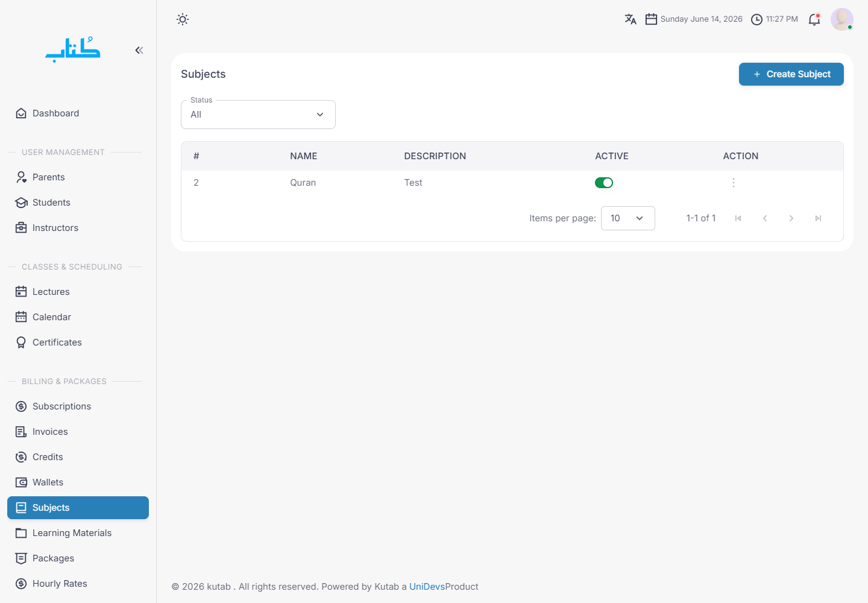The width and height of the screenshot is (868, 603).
Task: Click the Subscriptions dollar icon
Action: (x=21, y=406)
